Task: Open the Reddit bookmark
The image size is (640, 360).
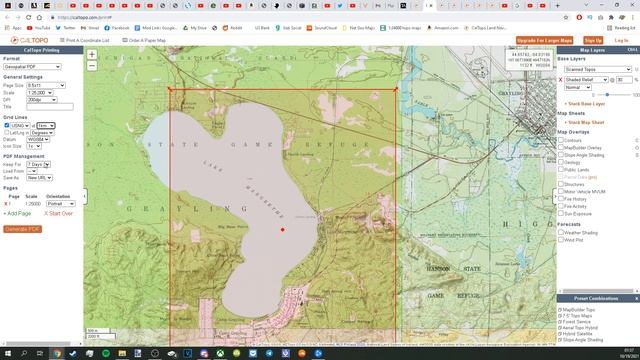Action: 232,28
